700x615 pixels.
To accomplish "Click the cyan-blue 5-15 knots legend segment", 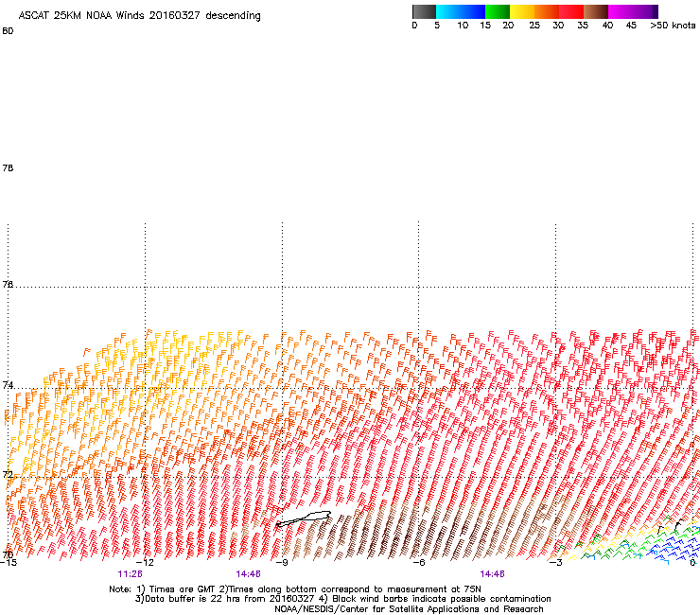I will point(461,11).
